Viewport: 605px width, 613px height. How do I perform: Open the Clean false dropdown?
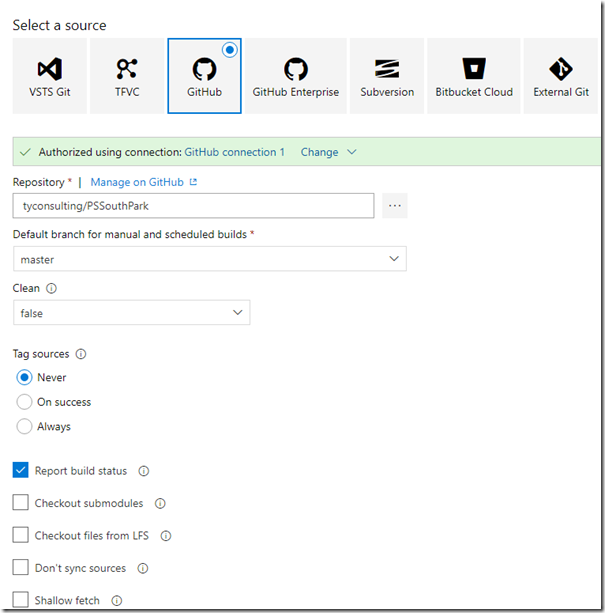tap(132, 312)
